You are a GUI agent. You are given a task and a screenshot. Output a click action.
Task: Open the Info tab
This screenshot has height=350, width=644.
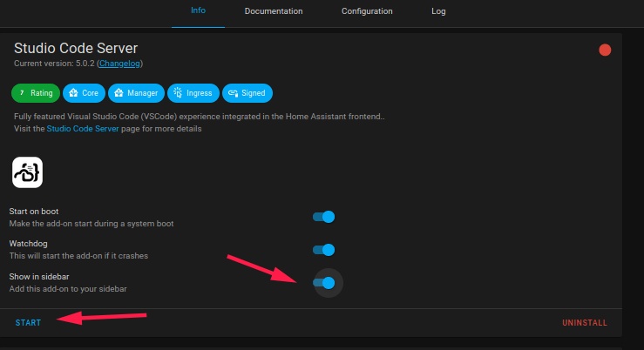(198, 10)
